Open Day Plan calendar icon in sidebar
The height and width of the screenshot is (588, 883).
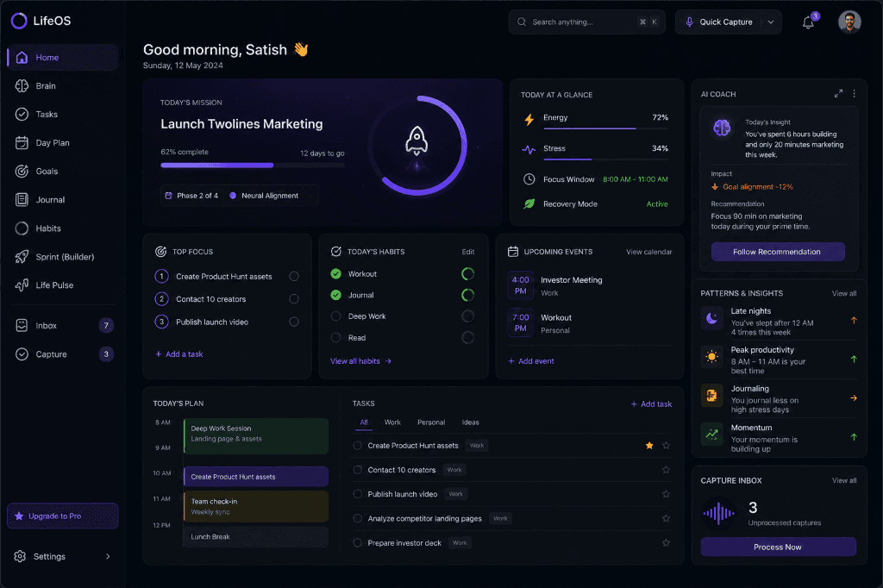coord(22,142)
